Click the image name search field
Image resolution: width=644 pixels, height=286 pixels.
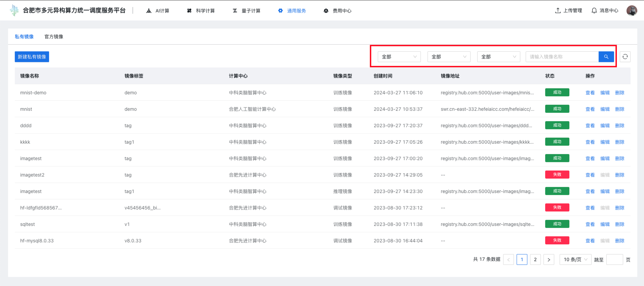coord(562,57)
